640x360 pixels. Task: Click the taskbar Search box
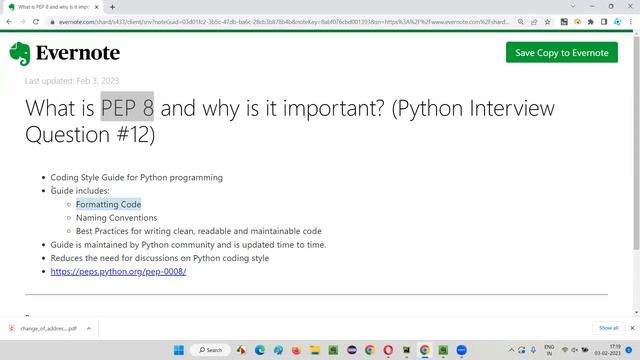click(211, 350)
